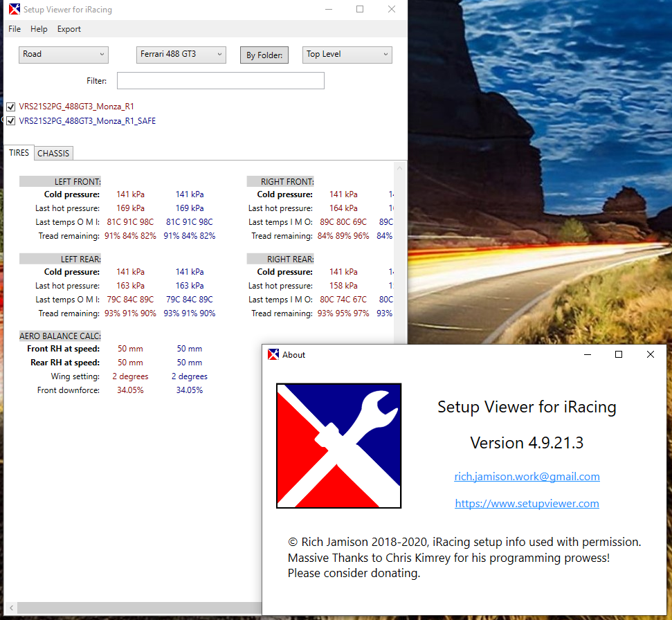Switch to the TIRES tab
Screen dimensions: 672x620
[x=19, y=153]
